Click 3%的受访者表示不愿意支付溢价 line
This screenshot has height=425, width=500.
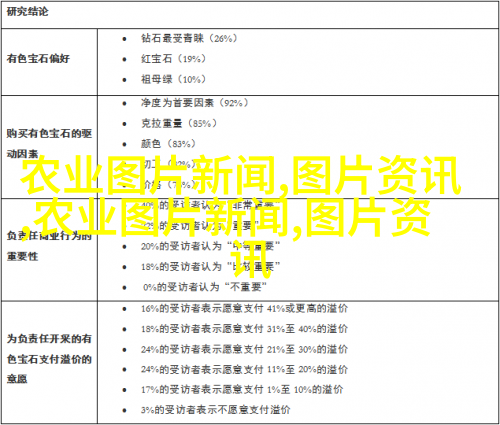click(x=215, y=410)
